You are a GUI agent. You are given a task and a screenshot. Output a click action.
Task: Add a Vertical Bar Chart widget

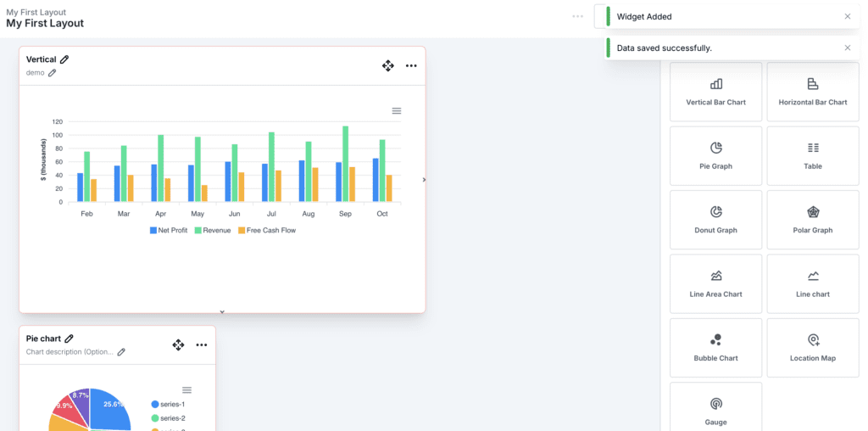point(715,92)
